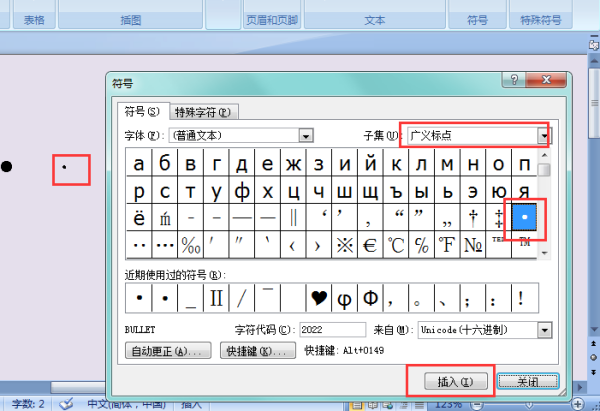Select the left single angle quote ‹
This screenshot has width=600, height=411.
[293, 245]
